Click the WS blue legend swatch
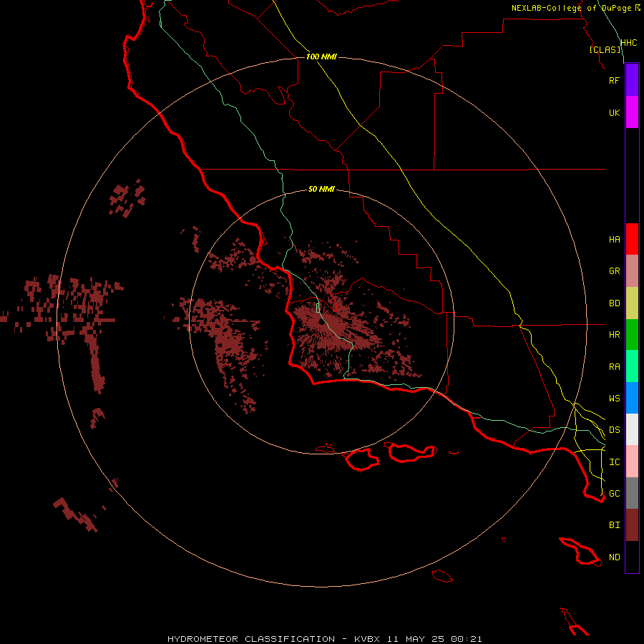 pyautogui.click(x=632, y=398)
